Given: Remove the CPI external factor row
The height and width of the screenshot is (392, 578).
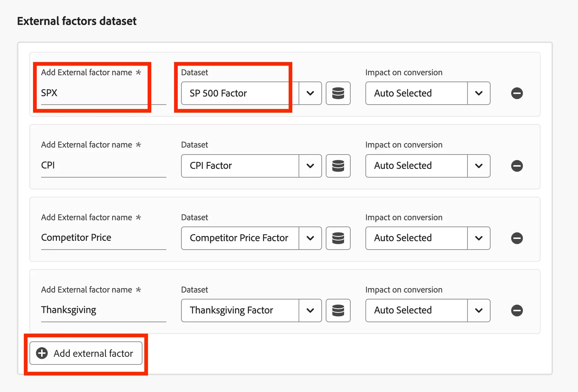Looking at the screenshot, I should click(517, 166).
